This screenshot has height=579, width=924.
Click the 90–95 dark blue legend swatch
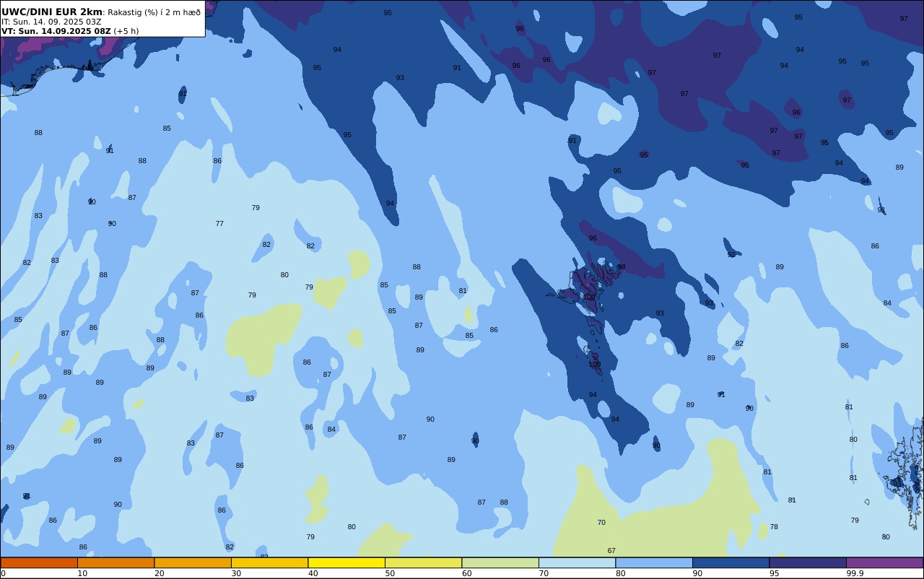731,562
